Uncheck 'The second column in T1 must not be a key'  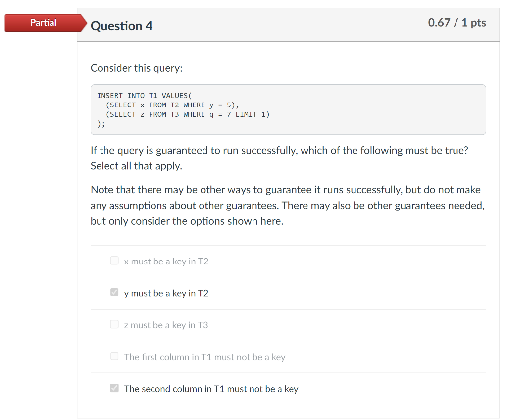[114, 388]
